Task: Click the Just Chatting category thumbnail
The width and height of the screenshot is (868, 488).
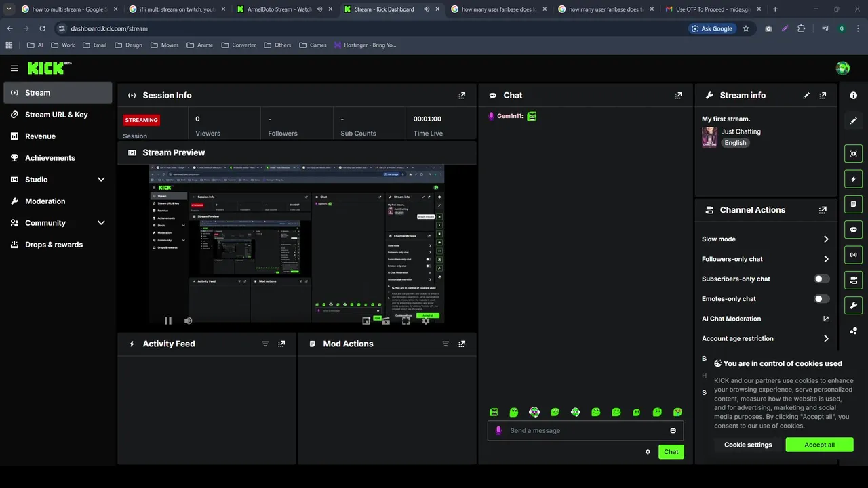Action: click(x=709, y=137)
